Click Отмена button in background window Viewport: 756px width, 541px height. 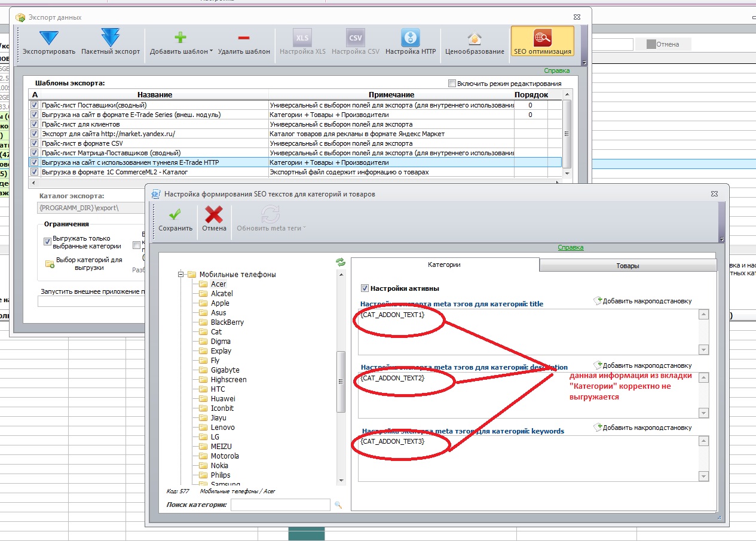(x=662, y=44)
